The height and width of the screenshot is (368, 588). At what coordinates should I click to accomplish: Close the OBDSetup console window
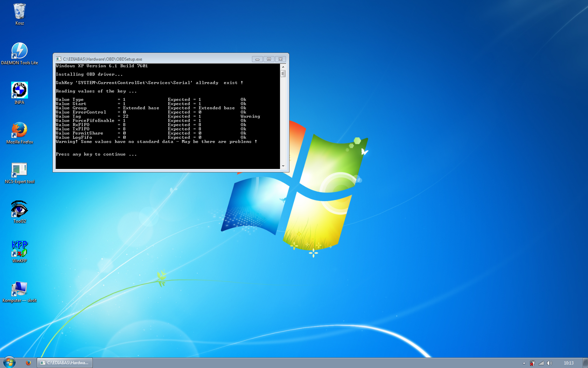[x=280, y=59]
